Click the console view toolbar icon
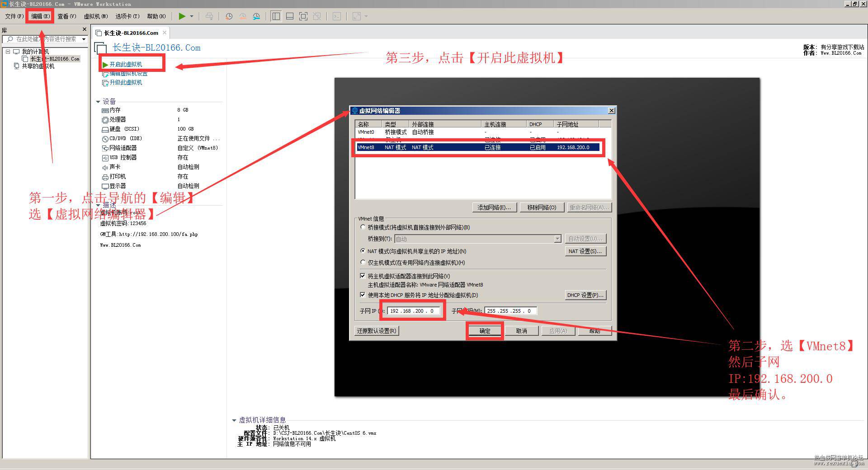The width and height of the screenshot is (868, 470). [x=337, y=16]
